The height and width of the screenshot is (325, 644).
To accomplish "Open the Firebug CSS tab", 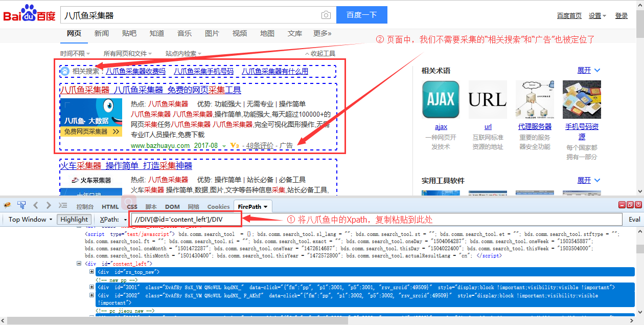I will (132, 207).
